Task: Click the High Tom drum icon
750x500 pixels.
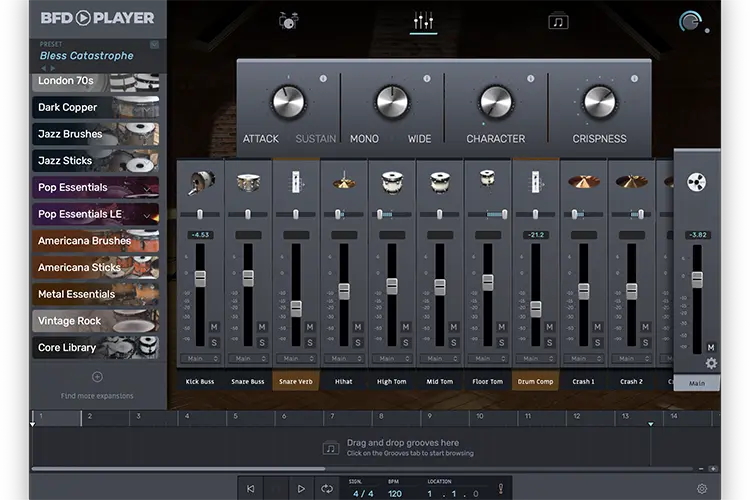Action: coord(392,182)
